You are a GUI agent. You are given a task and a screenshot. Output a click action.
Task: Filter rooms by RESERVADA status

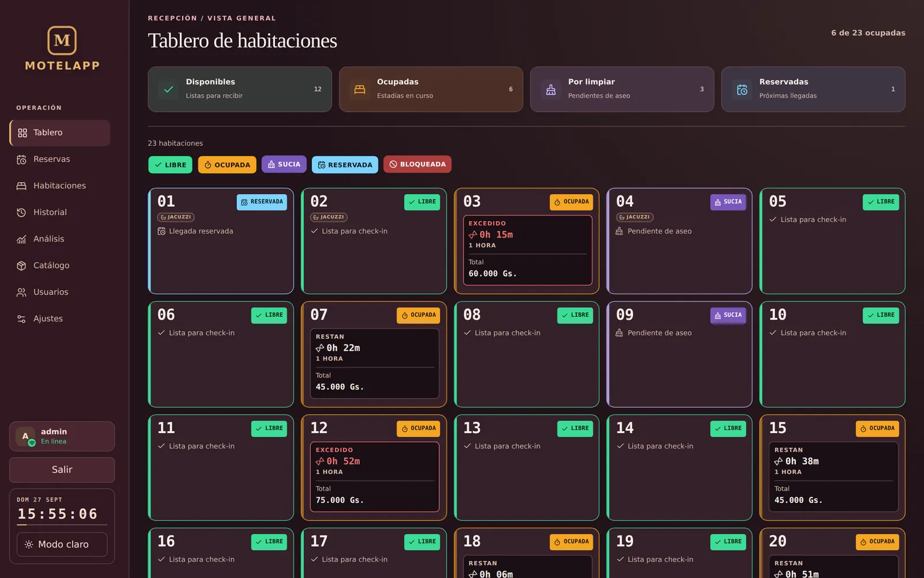(x=345, y=165)
